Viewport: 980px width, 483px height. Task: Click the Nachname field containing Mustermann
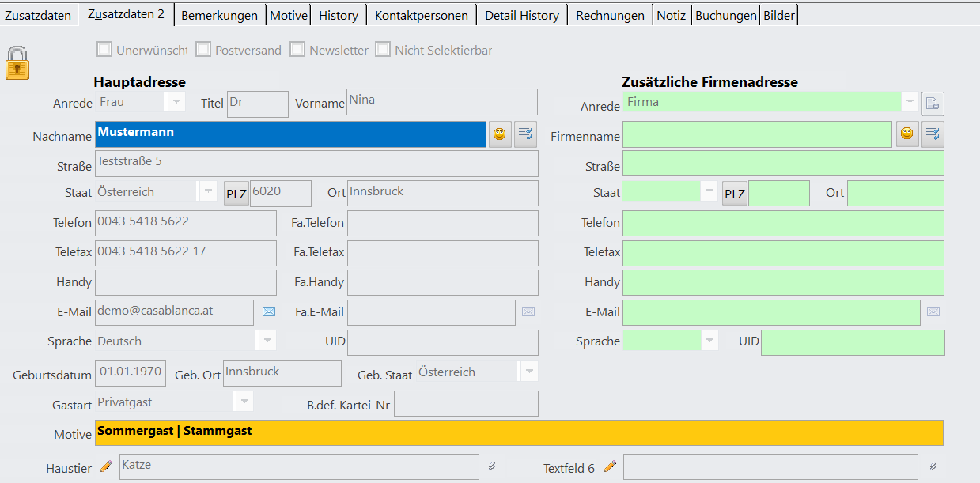pos(290,134)
